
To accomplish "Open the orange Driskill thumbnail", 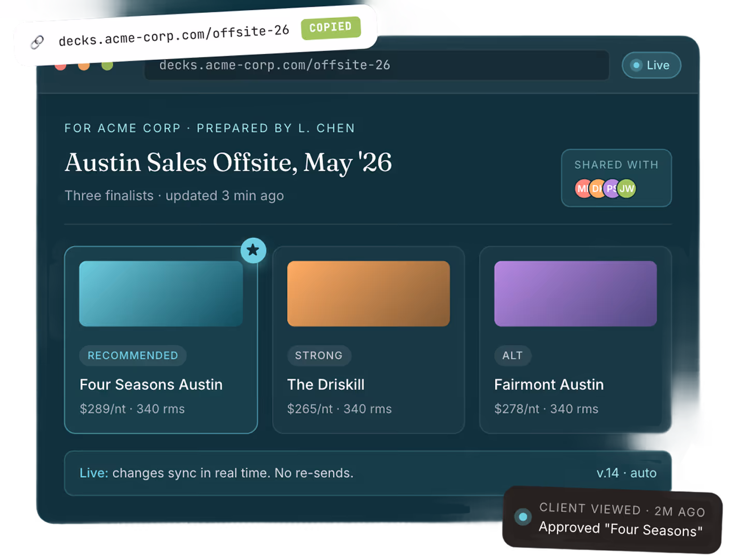I will pyautogui.click(x=369, y=293).
